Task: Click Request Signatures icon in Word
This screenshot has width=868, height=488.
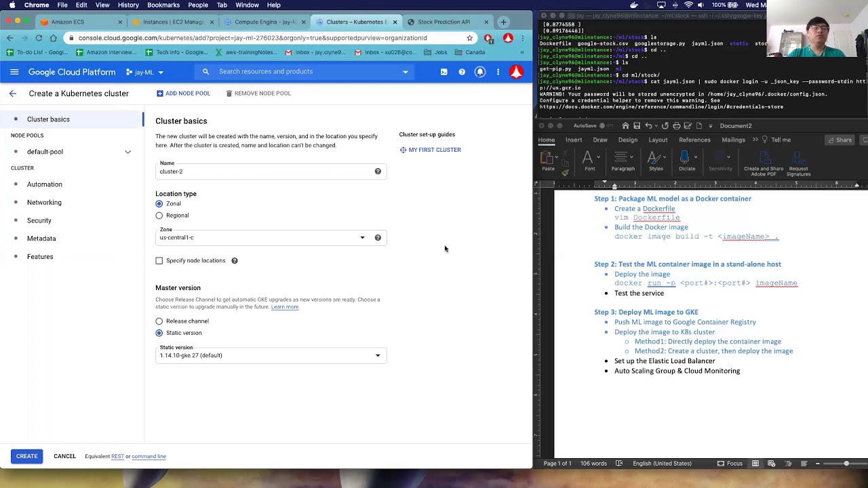Action: click(798, 158)
